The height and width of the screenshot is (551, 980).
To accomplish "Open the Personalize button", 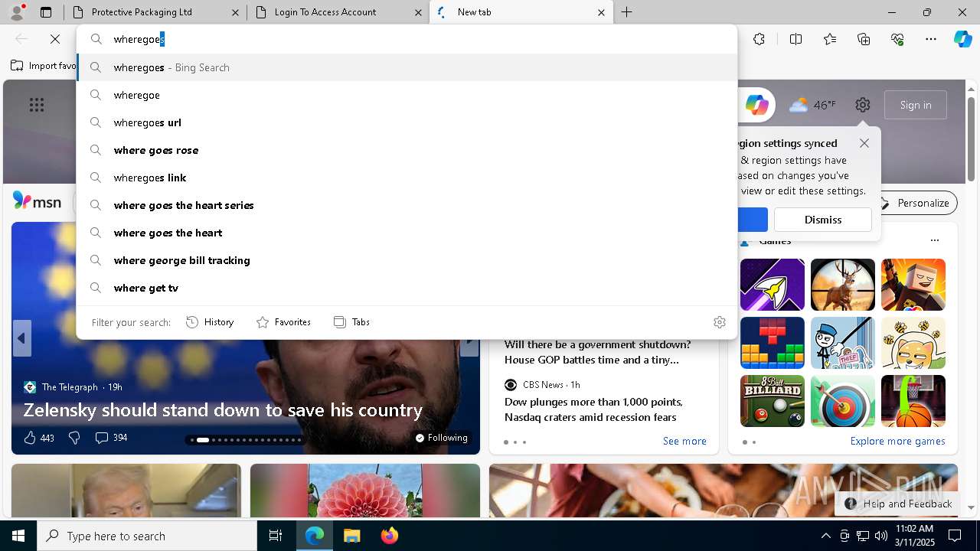I will [915, 203].
